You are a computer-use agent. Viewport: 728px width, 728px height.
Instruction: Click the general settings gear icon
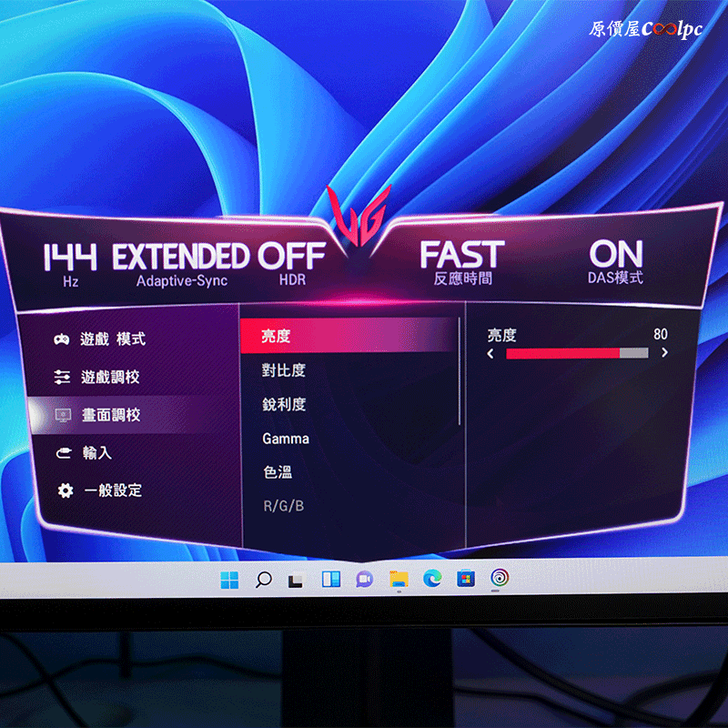pos(66,490)
